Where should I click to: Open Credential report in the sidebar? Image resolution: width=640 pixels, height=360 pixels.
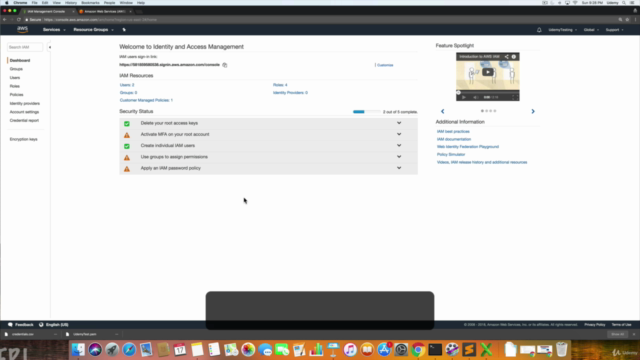pyautogui.click(x=24, y=120)
